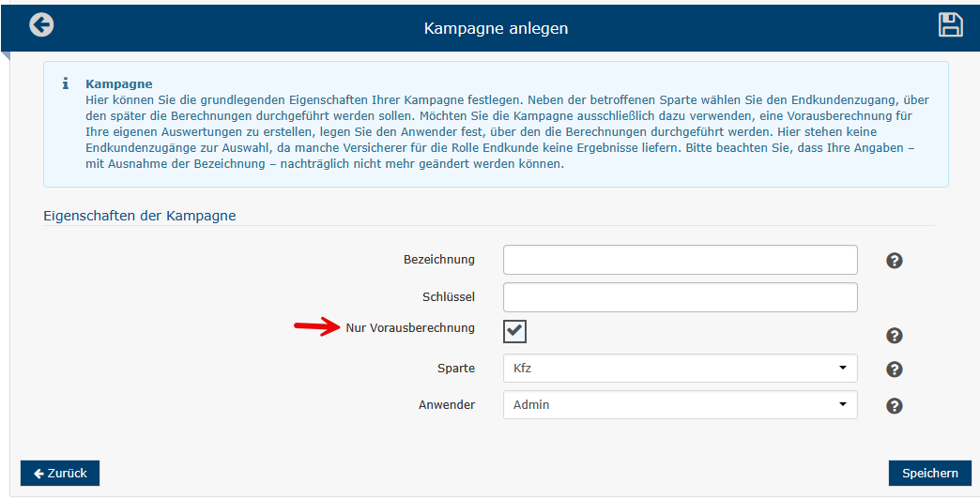Click the bold Kampagne heading in info box

[118, 83]
